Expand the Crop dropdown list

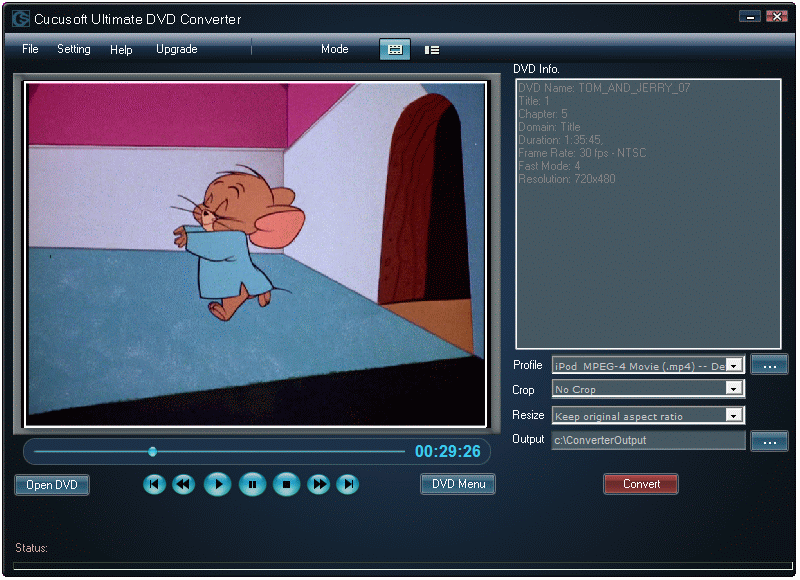[x=734, y=389]
